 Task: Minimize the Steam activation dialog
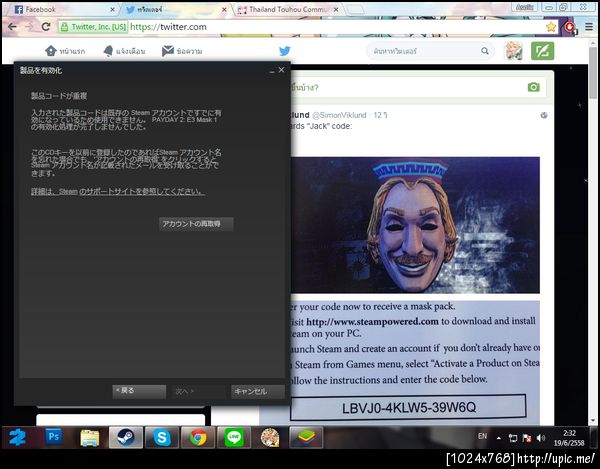pos(272,70)
